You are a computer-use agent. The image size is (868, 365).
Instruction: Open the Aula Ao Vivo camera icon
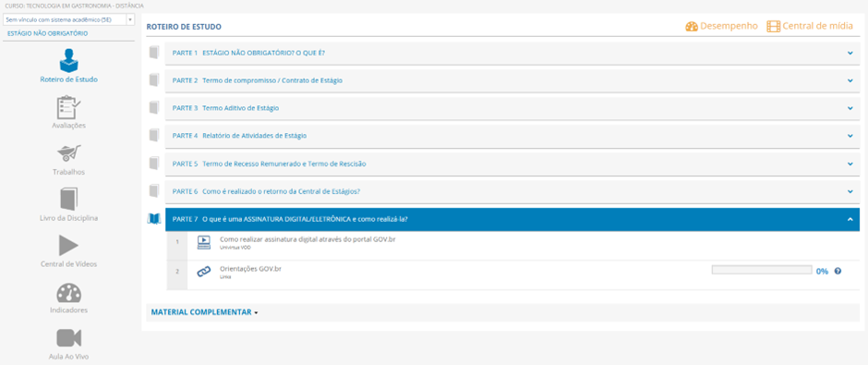[x=68, y=338]
